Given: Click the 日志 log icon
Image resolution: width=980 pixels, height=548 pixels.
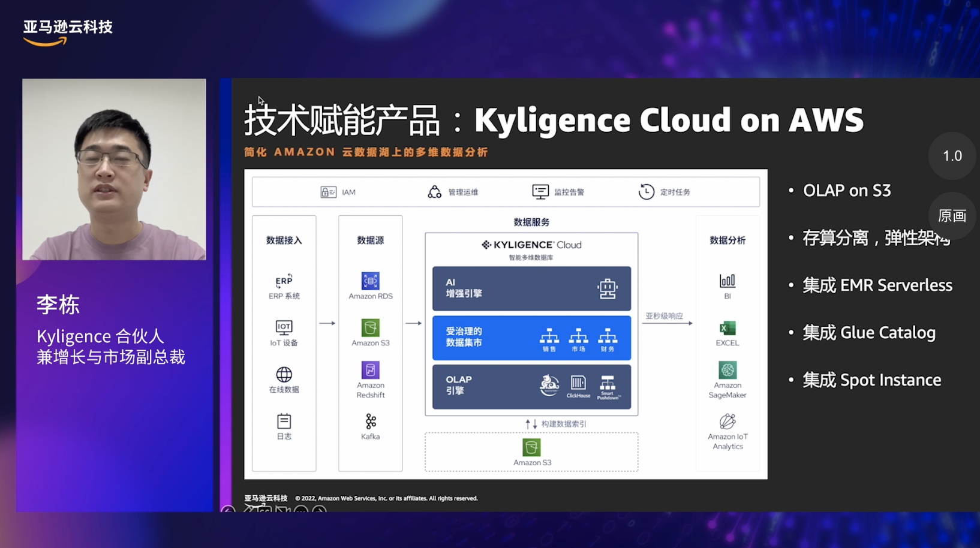Looking at the screenshot, I should click(284, 421).
